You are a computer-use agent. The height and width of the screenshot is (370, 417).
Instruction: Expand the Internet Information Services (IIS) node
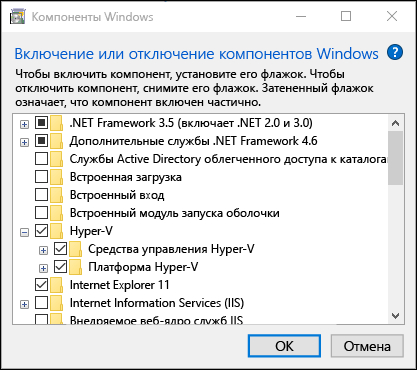pyautogui.click(x=24, y=304)
